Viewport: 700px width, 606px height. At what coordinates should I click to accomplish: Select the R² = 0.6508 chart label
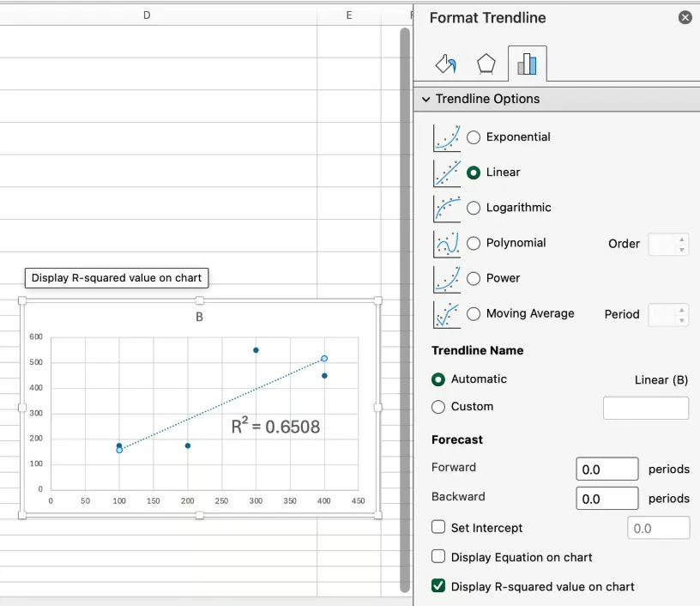[x=275, y=426]
